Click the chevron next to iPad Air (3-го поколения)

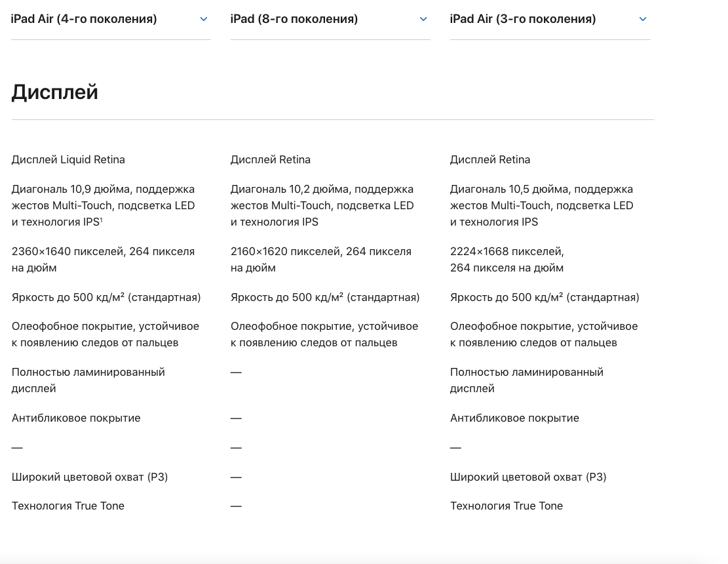[x=643, y=19]
